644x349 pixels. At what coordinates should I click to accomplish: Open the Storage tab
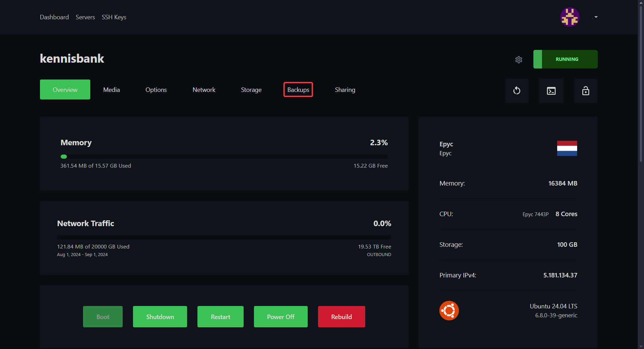click(x=251, y=89)
